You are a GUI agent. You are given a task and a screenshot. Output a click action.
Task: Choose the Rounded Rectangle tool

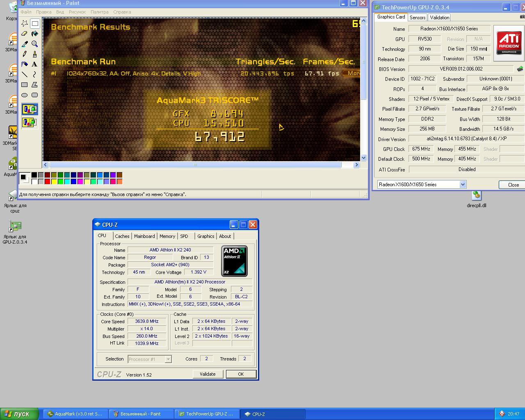point(35,95)
